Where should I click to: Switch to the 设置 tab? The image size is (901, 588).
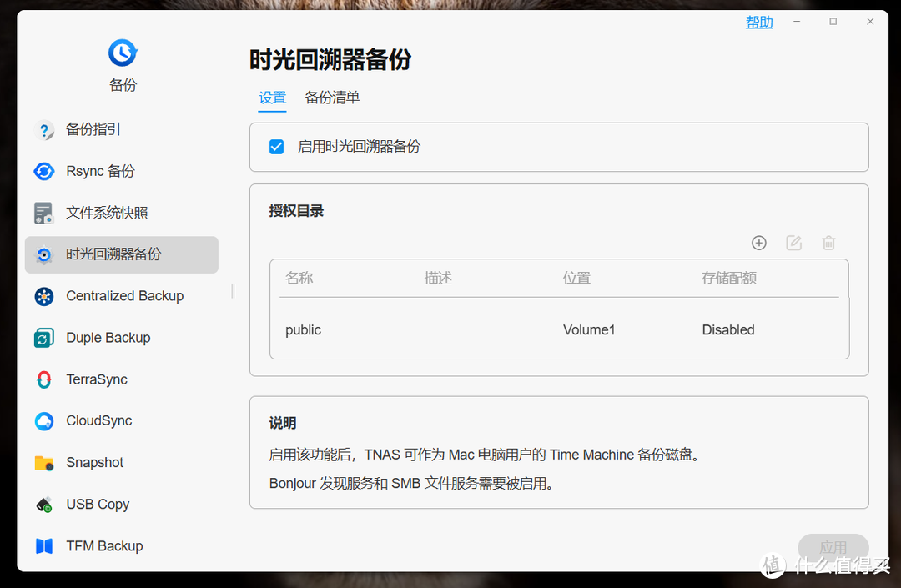pyautogui.click(x=272, y=98)
